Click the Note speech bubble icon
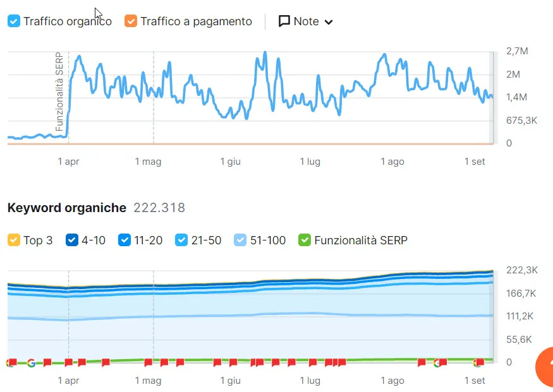This screenshot has height=392, width=553. pyautogui.click(x=284, y=21)
